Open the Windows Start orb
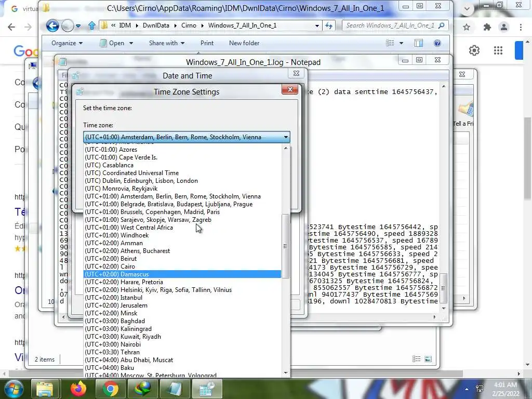 click(14, 389)
